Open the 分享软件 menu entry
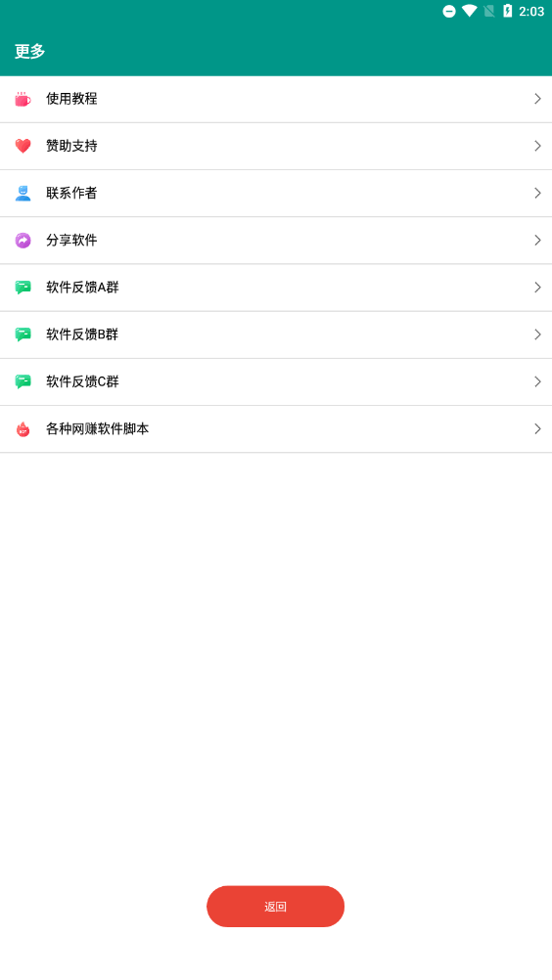The height and width of the screenshot is (980, 552). (276, 241)
